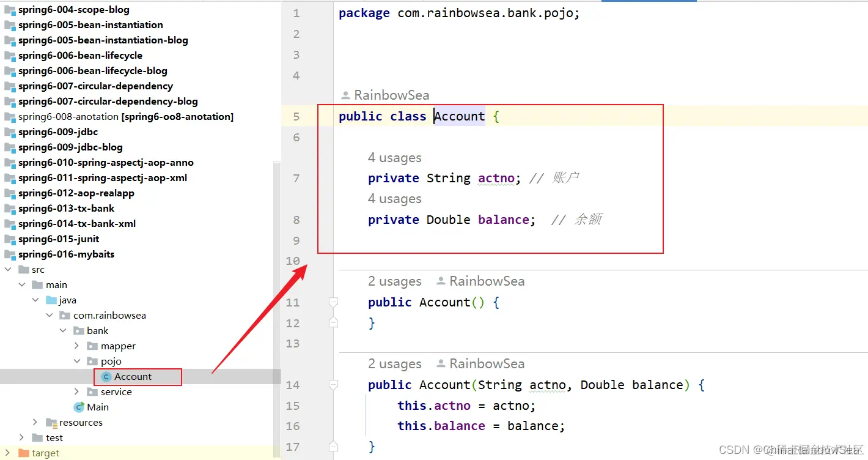The image size is (868, 460).
Task: Select the mapper package icon
Action: pyautogui.click(x=92, y=346)
